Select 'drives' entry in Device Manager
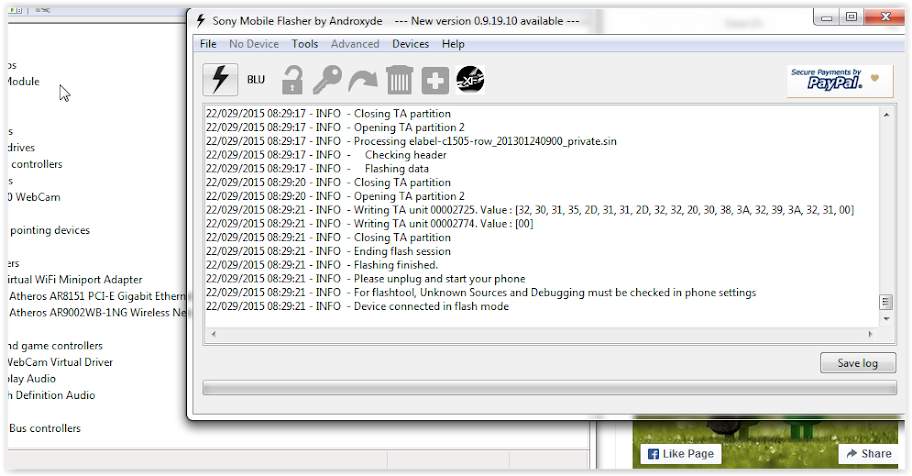 click(22, 148)
